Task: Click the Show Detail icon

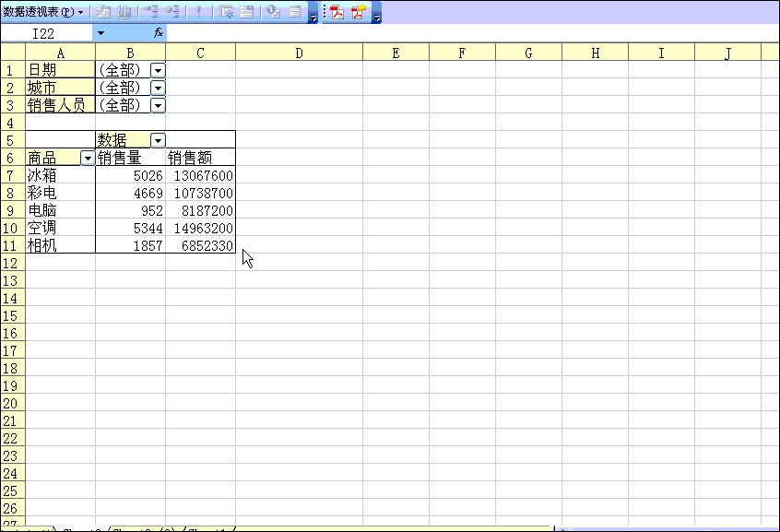Action: click(171, 12)
